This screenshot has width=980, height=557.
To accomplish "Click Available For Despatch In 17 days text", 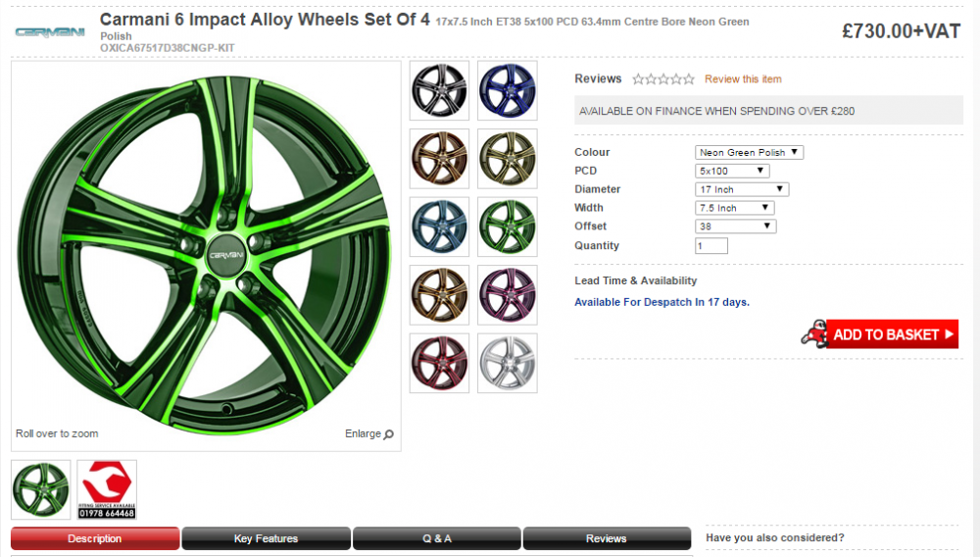I will click(661, 303).
